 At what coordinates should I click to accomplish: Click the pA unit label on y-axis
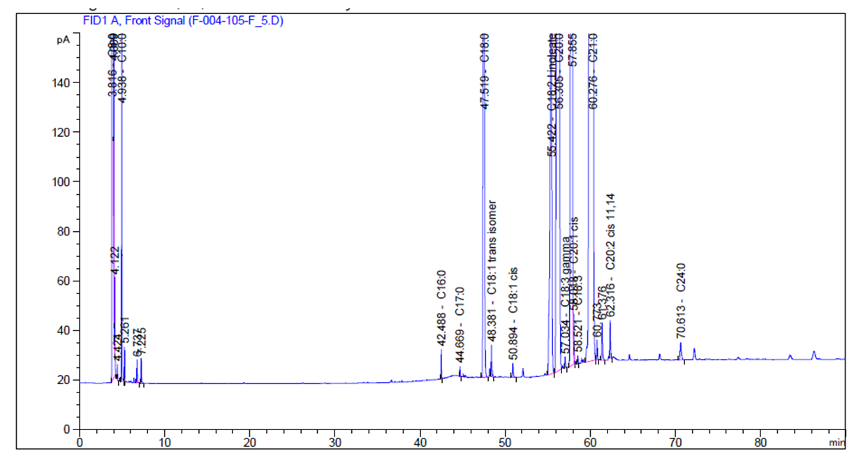coord(63,40)
